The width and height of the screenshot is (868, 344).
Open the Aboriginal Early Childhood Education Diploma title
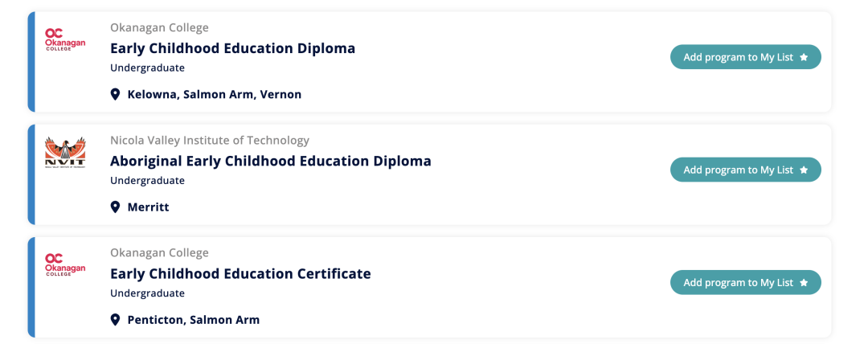[271, 162]
